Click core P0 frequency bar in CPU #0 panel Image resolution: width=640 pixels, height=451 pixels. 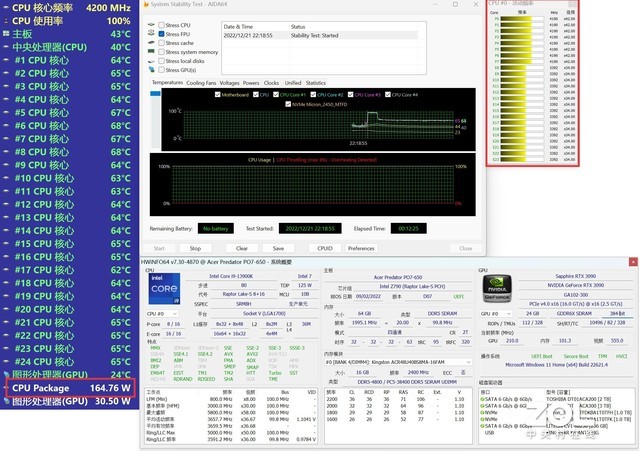click(522, 18)
